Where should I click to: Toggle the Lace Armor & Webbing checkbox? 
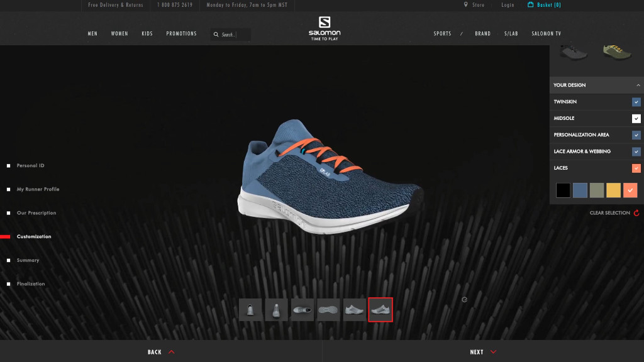pyautogui.click(x=636, y=151)
